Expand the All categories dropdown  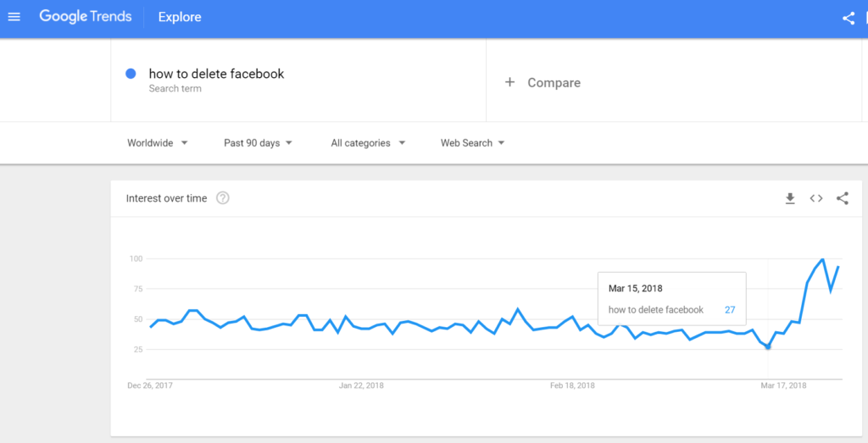(368, 143)
